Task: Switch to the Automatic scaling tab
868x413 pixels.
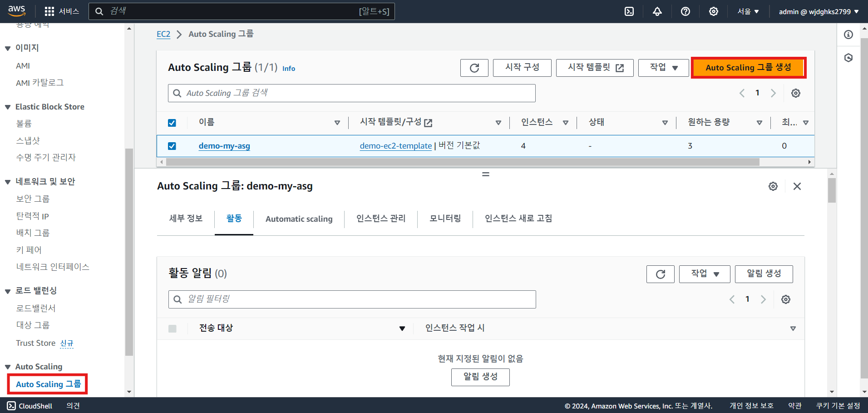Action: click(x=299, y=219)
